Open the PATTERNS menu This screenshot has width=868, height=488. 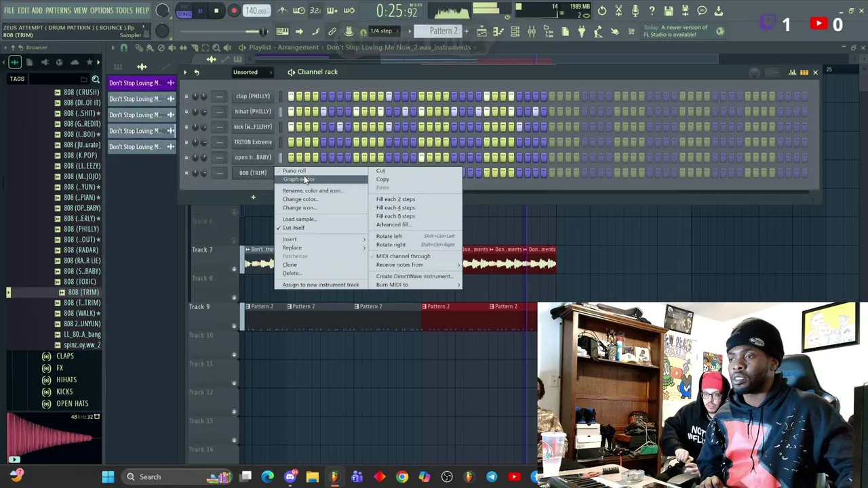58,11
